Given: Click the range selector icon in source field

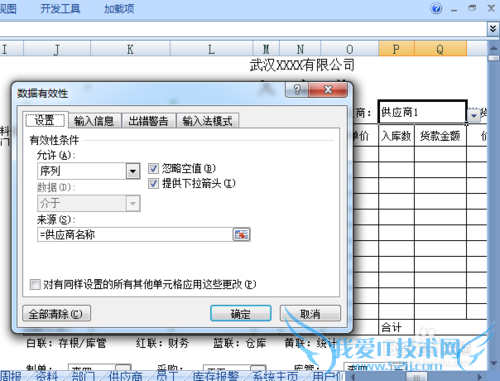Looking at the screenshot, I should (x=241, y=235).
